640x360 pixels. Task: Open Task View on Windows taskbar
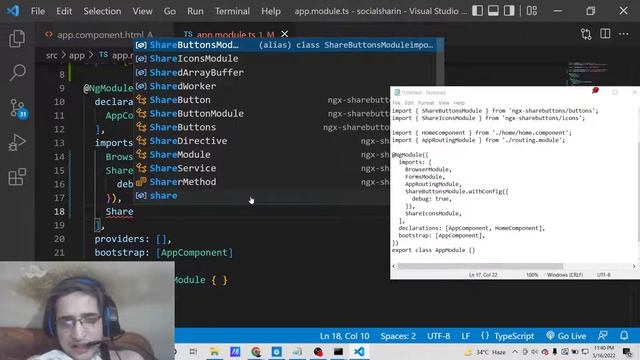click(193, 351)
